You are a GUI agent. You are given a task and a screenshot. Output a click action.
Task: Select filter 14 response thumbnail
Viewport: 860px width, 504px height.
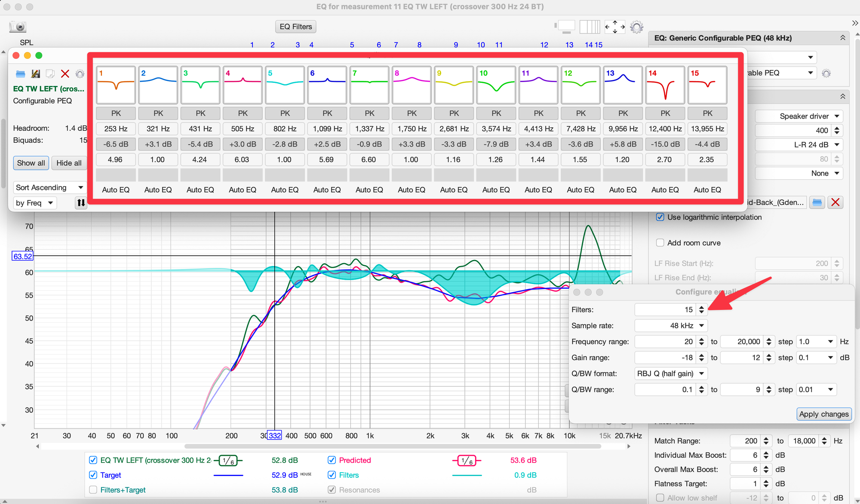click(x=665, y=85)
